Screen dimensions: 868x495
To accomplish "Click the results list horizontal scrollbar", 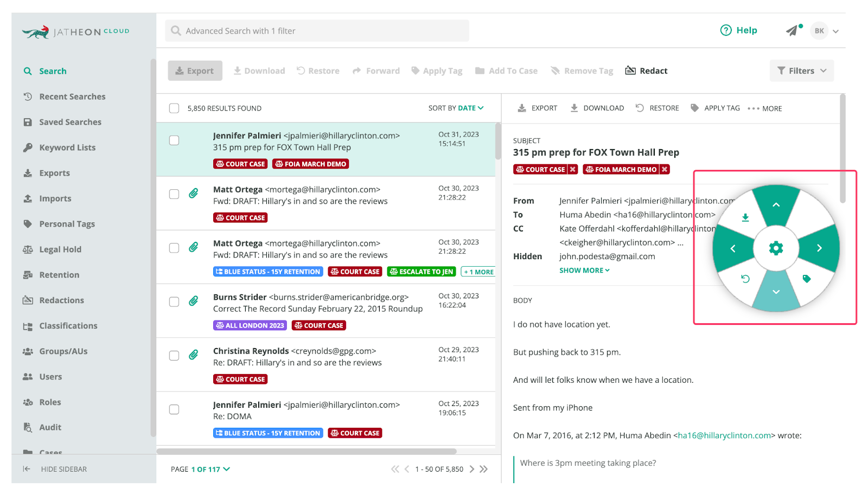I will point(307,451).
